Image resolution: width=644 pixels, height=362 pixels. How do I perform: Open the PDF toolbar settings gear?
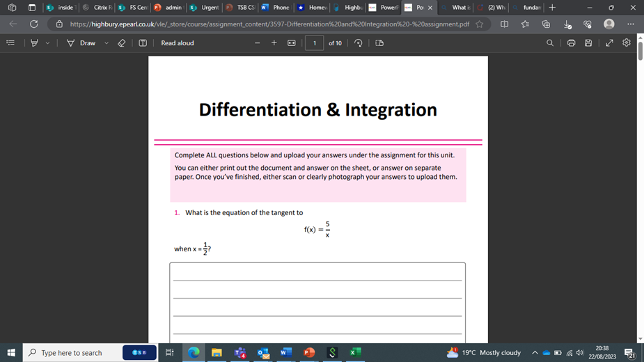pos(627,42)
